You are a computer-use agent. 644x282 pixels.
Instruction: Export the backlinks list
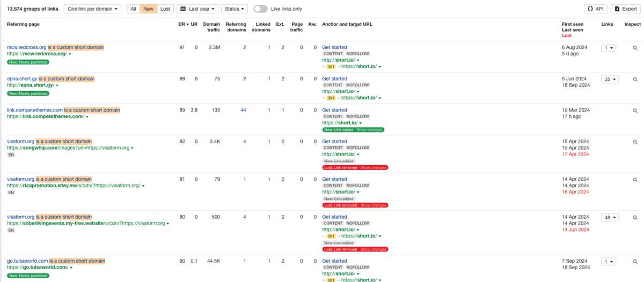click(x=625, y=9)
